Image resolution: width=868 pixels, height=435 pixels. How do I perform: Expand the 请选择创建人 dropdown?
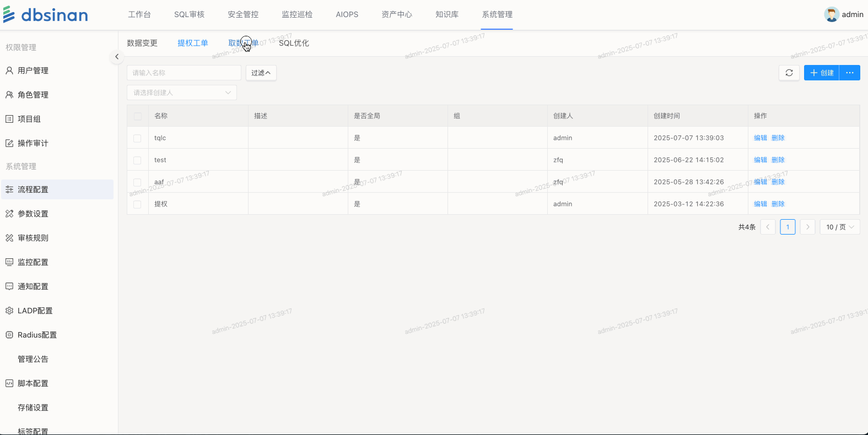point(181,93)
